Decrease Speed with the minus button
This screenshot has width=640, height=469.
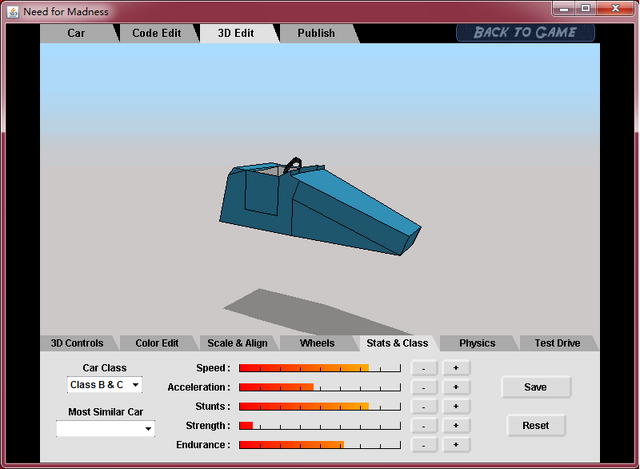[424, 368]
